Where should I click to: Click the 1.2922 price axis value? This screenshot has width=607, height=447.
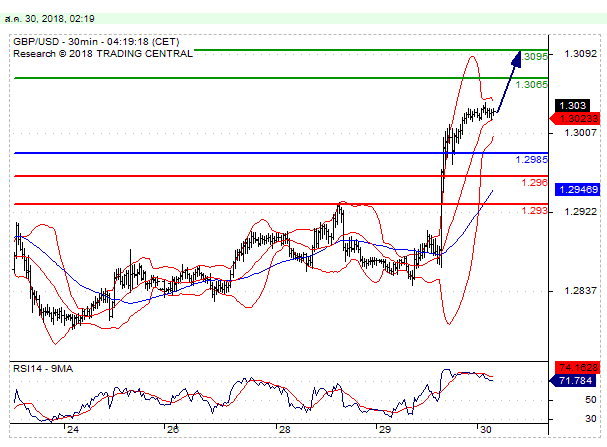pos(580,212)
